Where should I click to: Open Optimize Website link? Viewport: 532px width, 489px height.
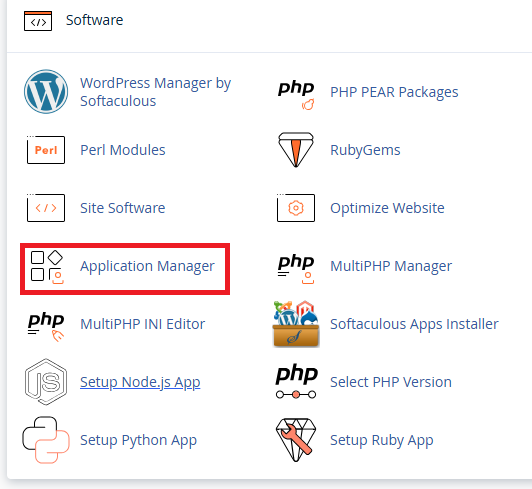[x=387, y=208]
